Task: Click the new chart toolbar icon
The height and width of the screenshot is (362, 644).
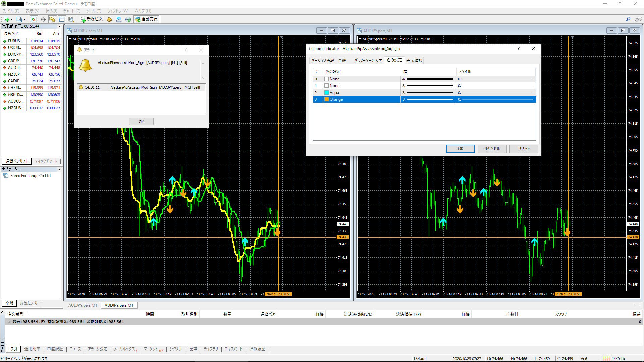Action: pyautogui.click(x=6, y=19)
